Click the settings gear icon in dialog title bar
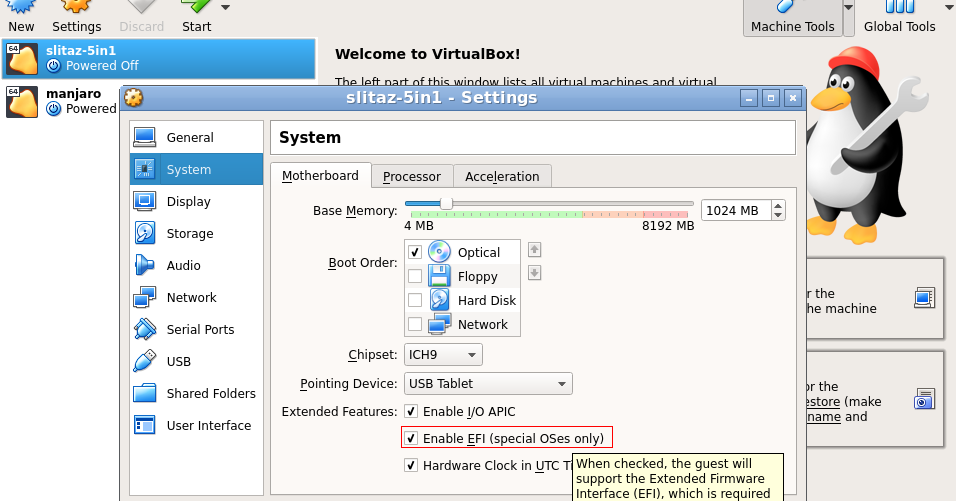The height and width of the screenshot is (501, 956). 134,97
